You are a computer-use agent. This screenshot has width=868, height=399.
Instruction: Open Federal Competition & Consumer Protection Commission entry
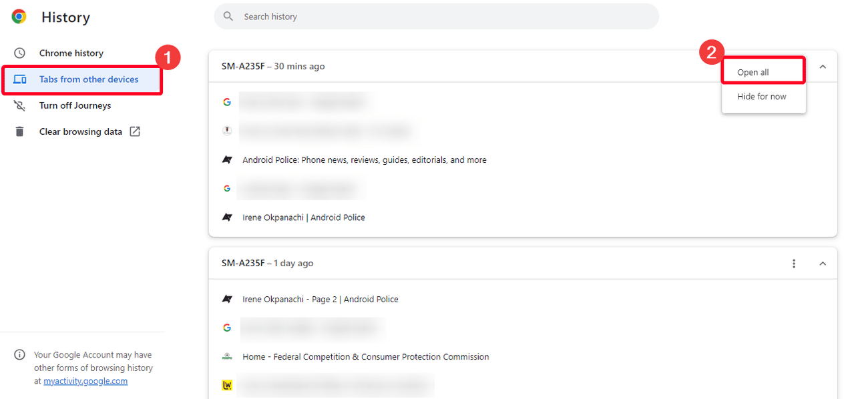pos(365,357)
